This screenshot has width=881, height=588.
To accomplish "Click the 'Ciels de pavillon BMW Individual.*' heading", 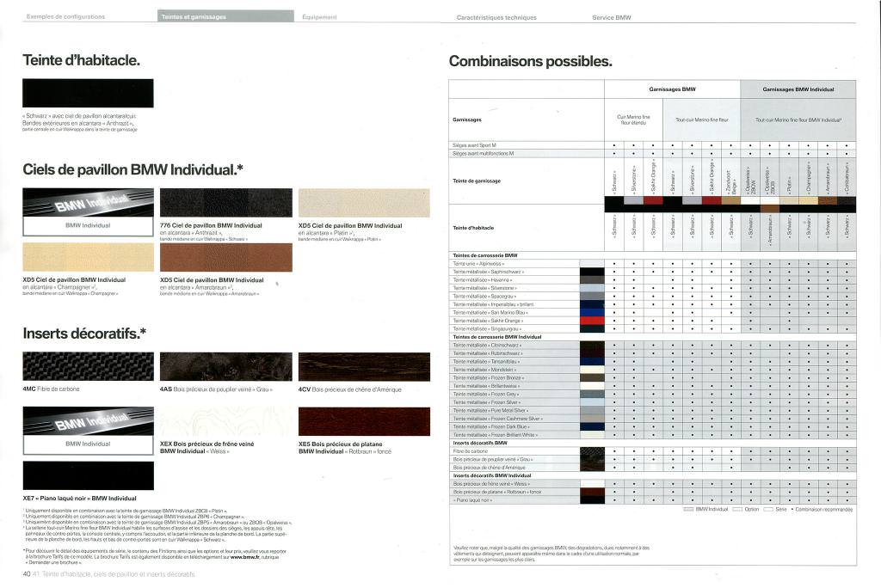I will click(x=132, y=169).
